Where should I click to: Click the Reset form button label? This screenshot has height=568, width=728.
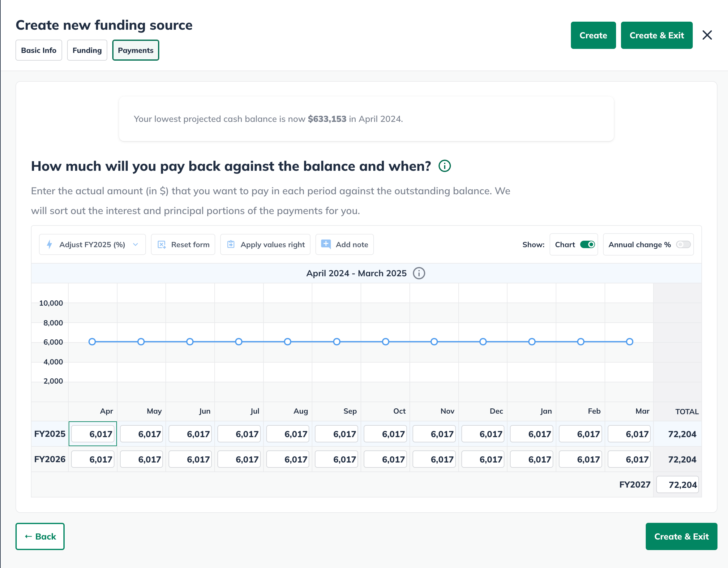click(x=190, y=244)
